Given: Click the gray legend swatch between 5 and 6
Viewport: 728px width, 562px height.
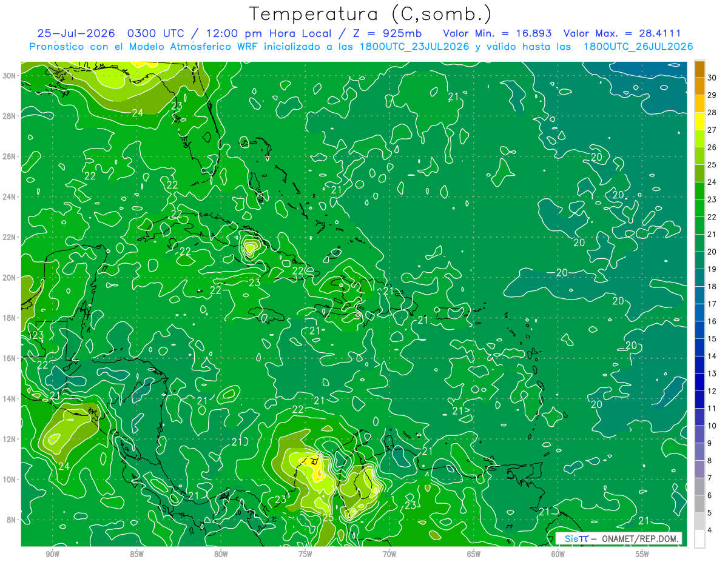Looking at the screenshot, I should [x=699, y=504].
